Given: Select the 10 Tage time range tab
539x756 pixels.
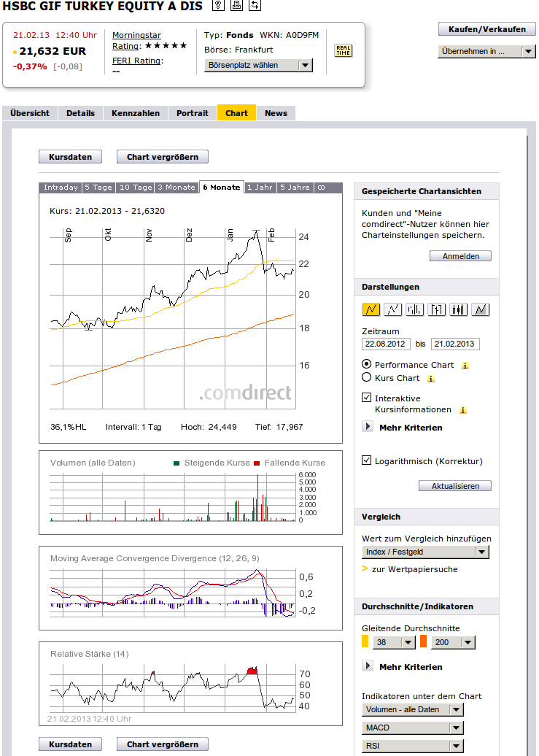Looking at the screenshot, I should pyautogui.click(x=136, y=188).
